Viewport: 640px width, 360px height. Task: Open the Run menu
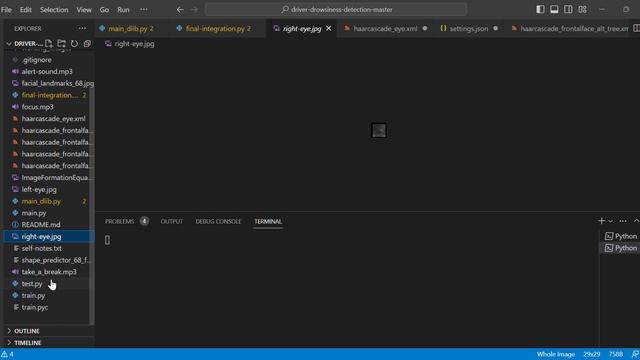click(123, 9)
